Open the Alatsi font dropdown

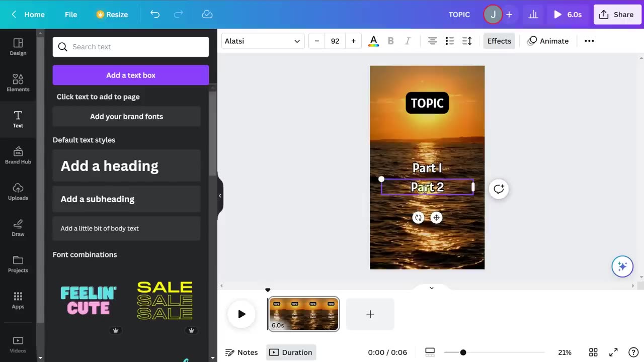pos(263,41)
